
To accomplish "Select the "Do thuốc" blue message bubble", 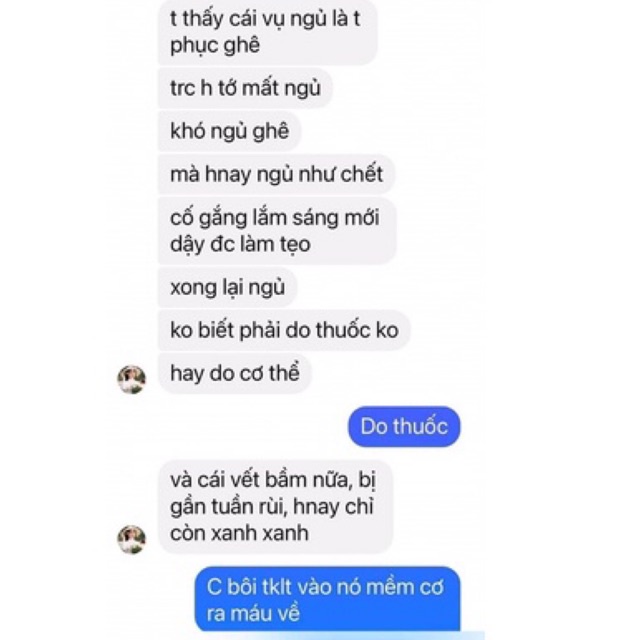I will click(404, 427).
